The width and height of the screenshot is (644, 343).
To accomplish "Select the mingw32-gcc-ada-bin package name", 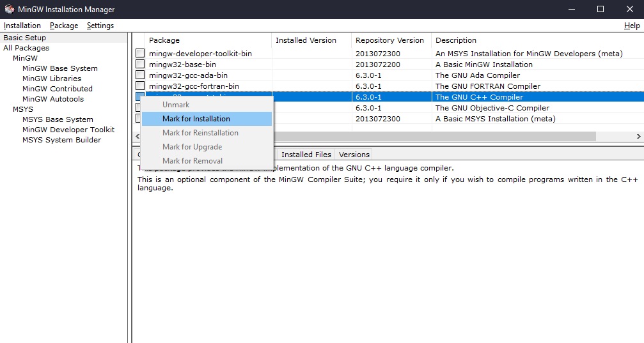I will (188, 75).
